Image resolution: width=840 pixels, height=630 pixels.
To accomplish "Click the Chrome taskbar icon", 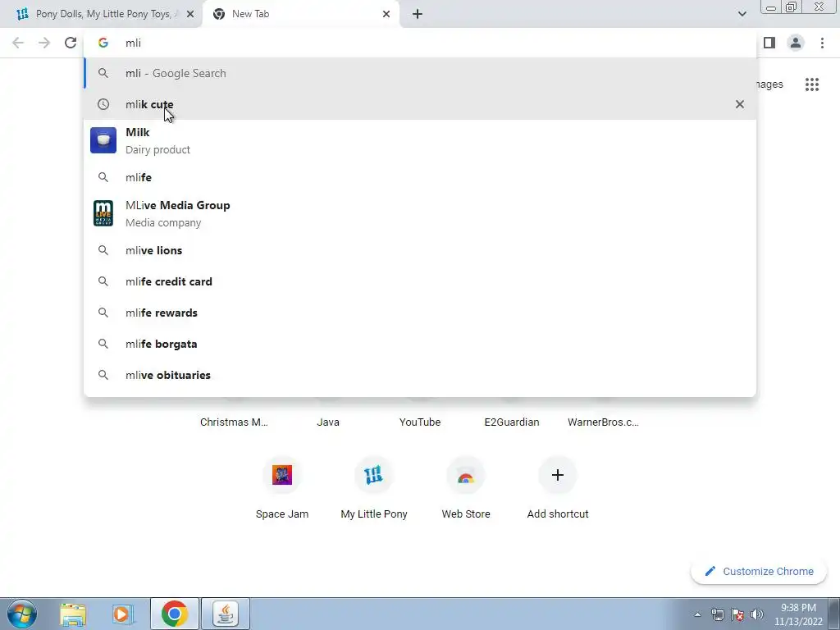I will (174, 614).
